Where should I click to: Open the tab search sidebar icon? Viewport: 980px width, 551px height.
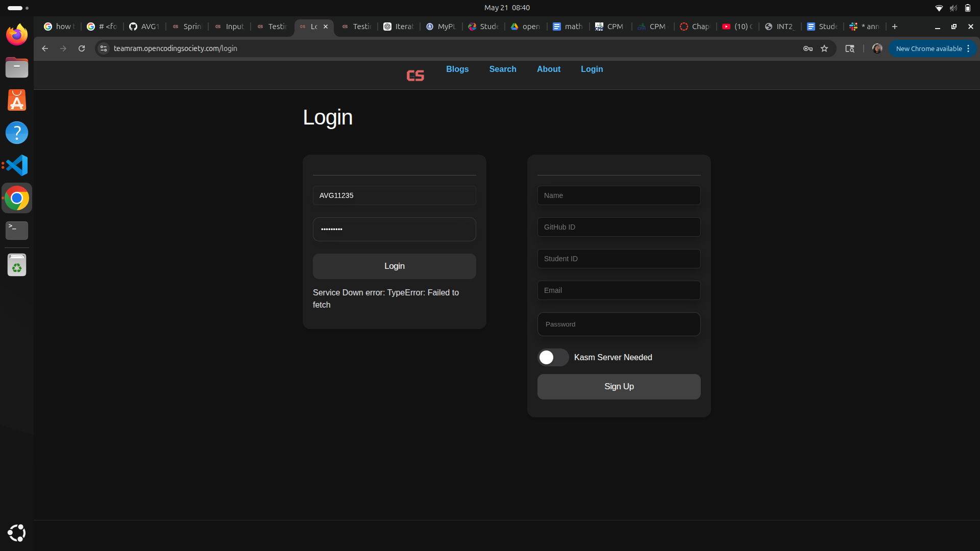(850, 48)
